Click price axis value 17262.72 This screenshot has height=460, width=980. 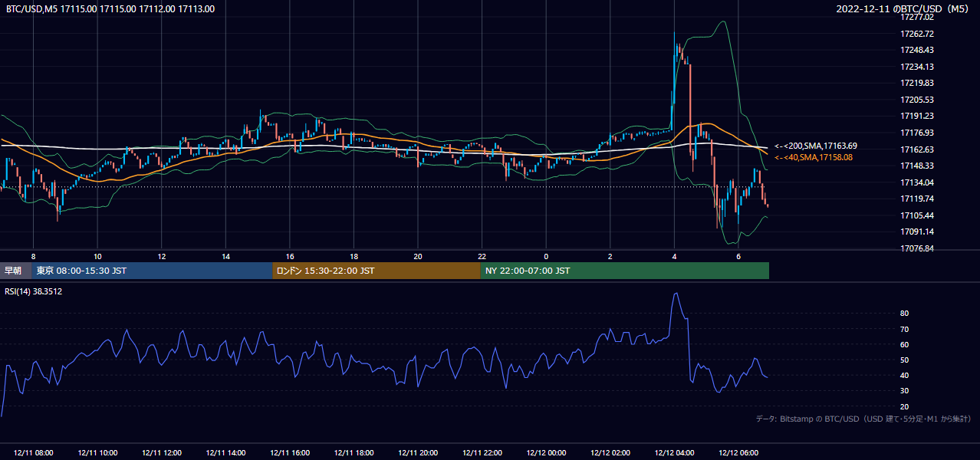point(917,34)
